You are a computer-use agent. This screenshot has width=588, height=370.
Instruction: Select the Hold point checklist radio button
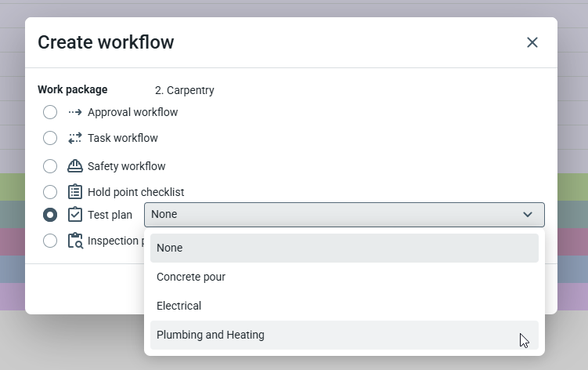click(x=50, y=192)
